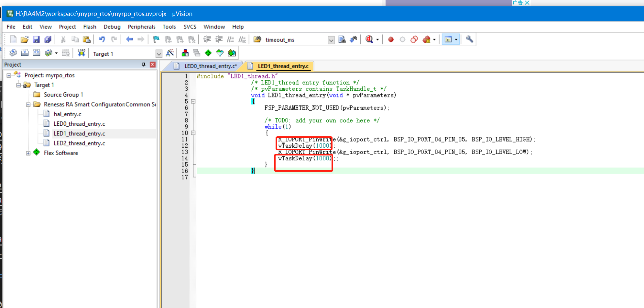Insert or remove a bookmark using the flag icon

click(x=156, y=40)
